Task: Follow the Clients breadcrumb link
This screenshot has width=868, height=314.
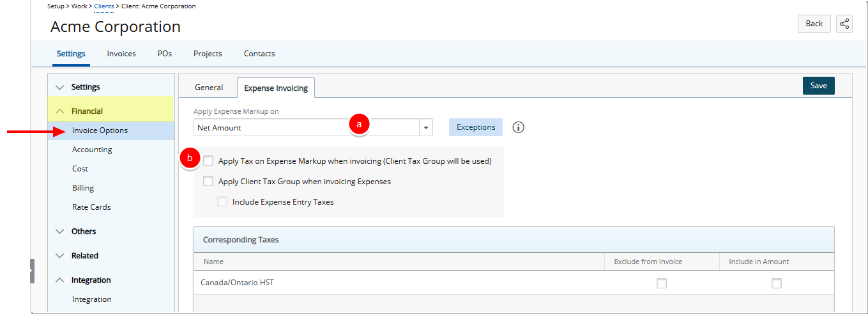Action: click(104, 6)
